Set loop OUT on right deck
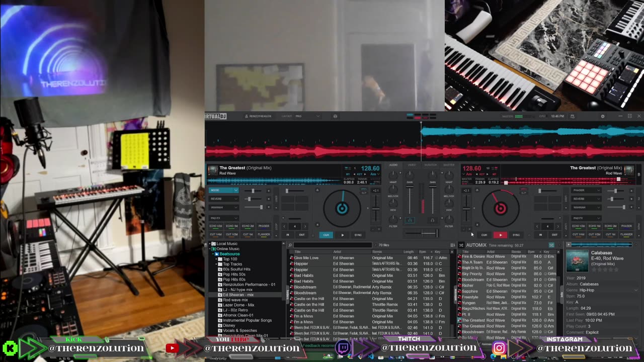 [x=554, y=235]
